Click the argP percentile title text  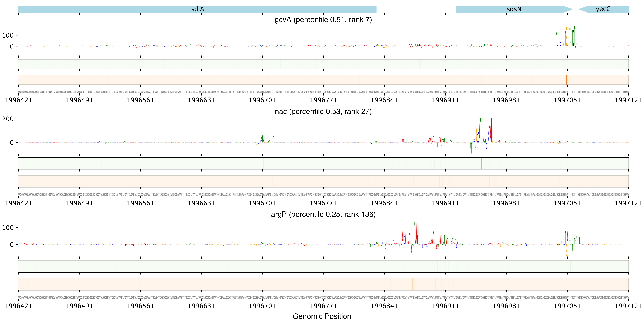[323, 215]
